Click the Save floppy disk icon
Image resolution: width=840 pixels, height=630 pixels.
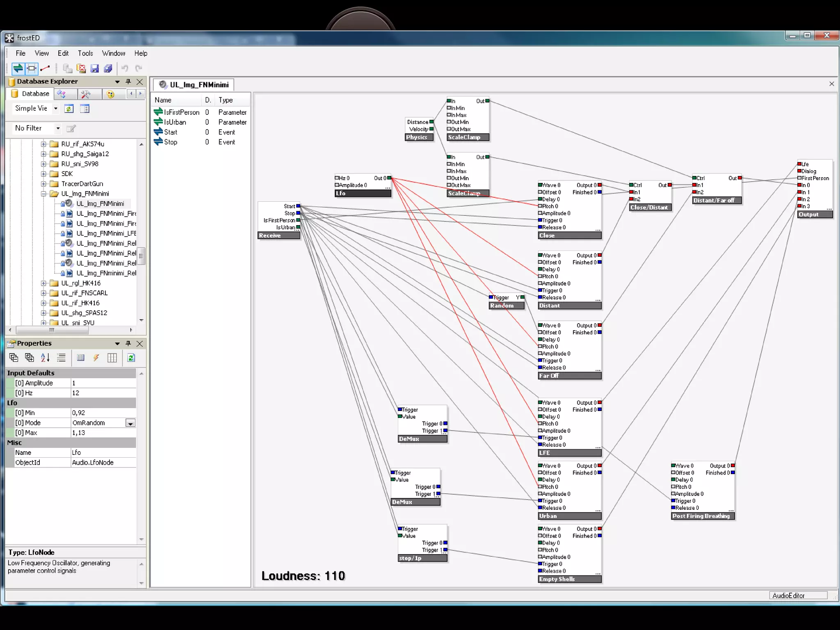(x=95, y=68)
